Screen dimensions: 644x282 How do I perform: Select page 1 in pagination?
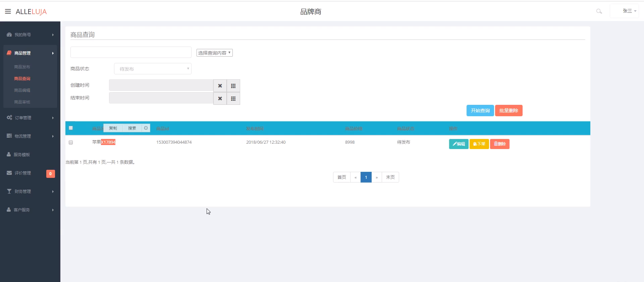(366, 177)
